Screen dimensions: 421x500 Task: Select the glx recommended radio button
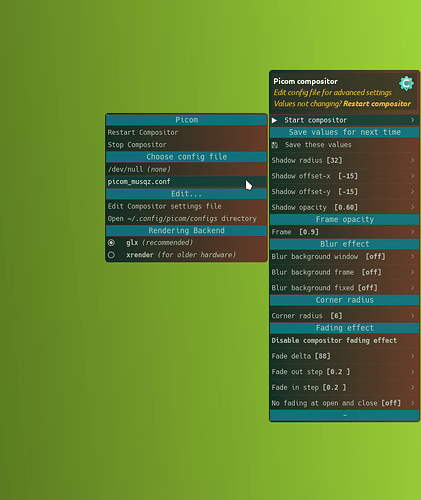[x=111, y=243]
